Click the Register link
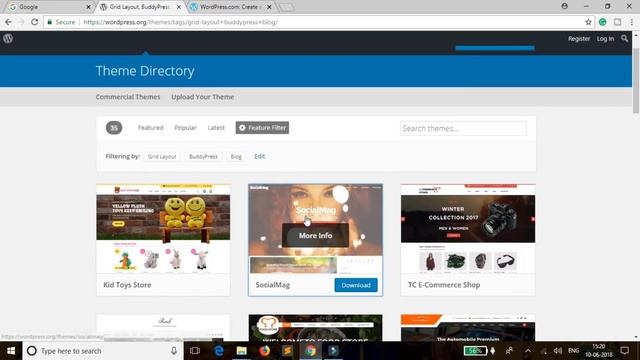Viewport: 640px width, 360px height. click(x=579, y=39)
